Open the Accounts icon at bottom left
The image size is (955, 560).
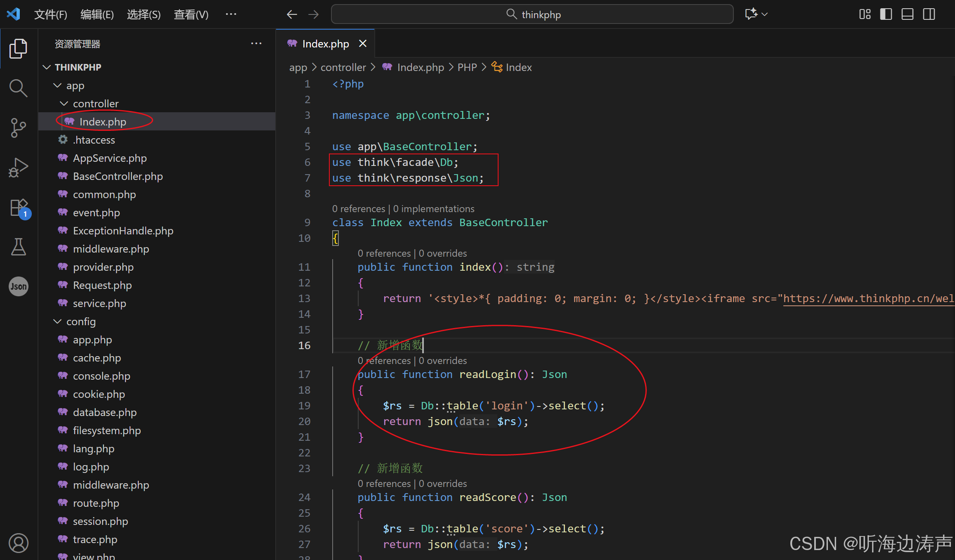18,543
